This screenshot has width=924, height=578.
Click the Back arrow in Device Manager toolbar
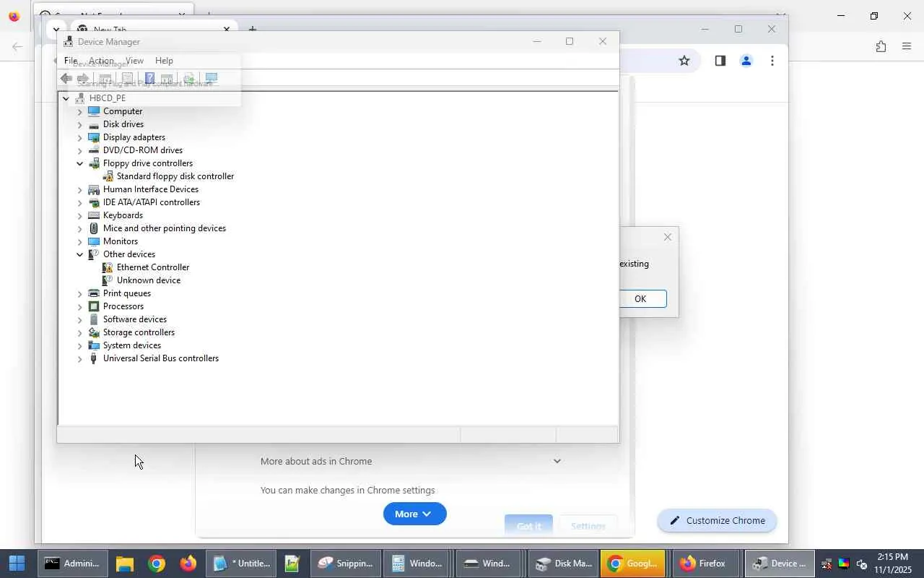point(66,78)
